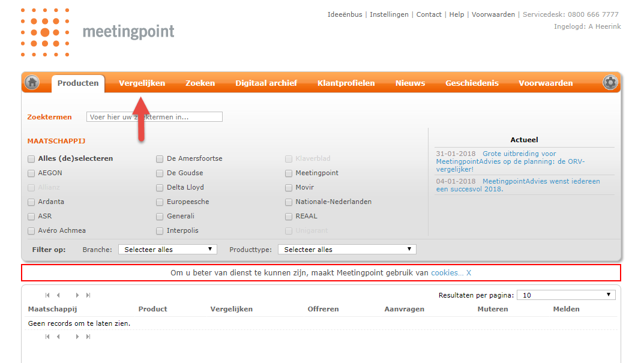This screenshot has height=363, width=644.
Task: Open the Producttype filter dropdown
Action: click(x=347, y=249)
